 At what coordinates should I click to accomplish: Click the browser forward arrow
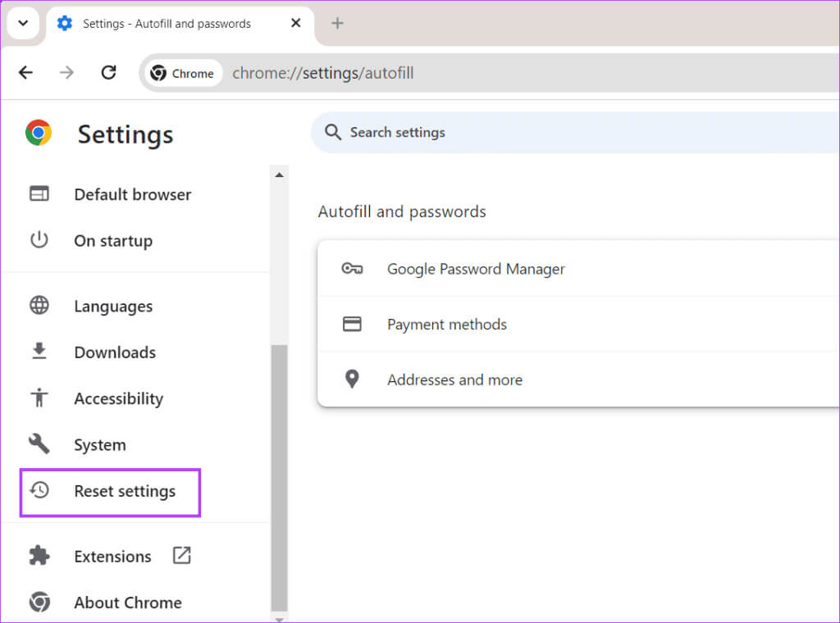click(67, 72)
